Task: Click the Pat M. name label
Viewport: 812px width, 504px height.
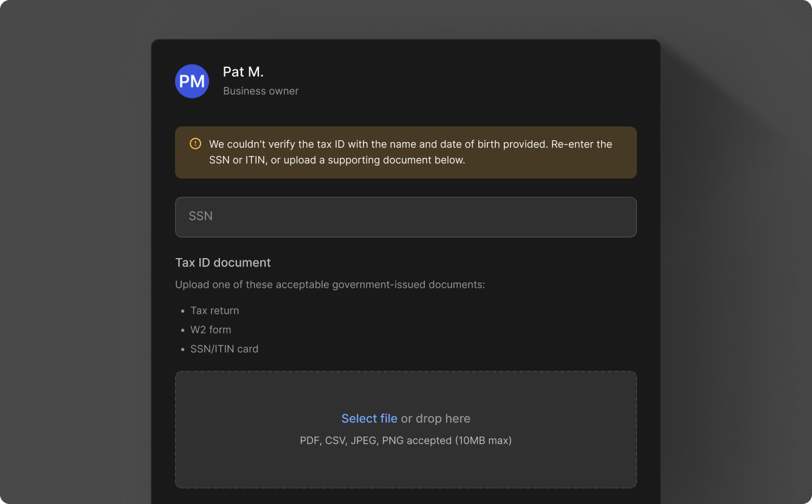Action: [x=243, y=72]
